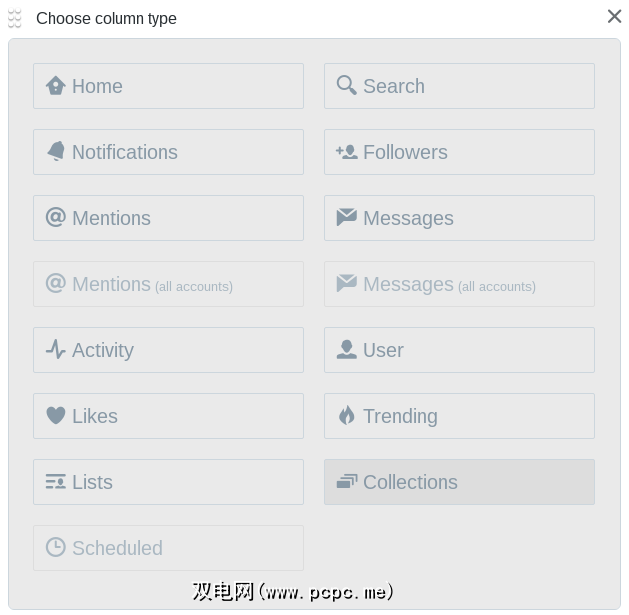Choose the Trending column type
629x615 pixels.
pos(459,416)
